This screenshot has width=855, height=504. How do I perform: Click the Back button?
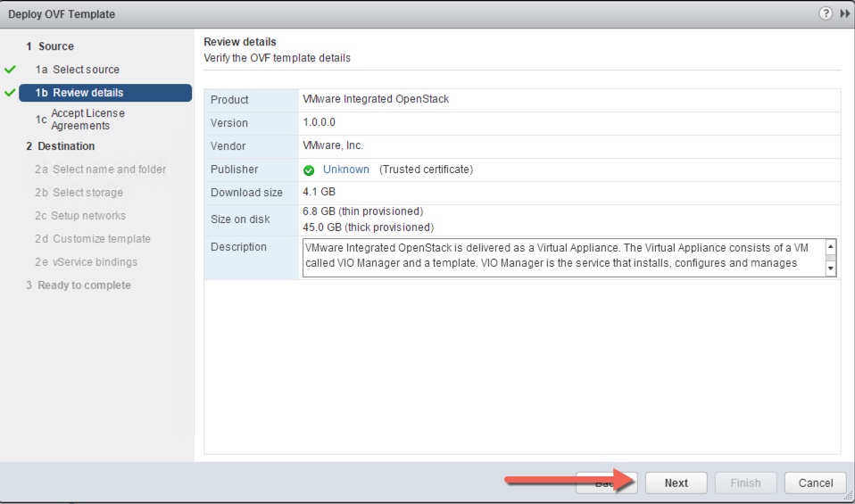[x=605, y=483]
